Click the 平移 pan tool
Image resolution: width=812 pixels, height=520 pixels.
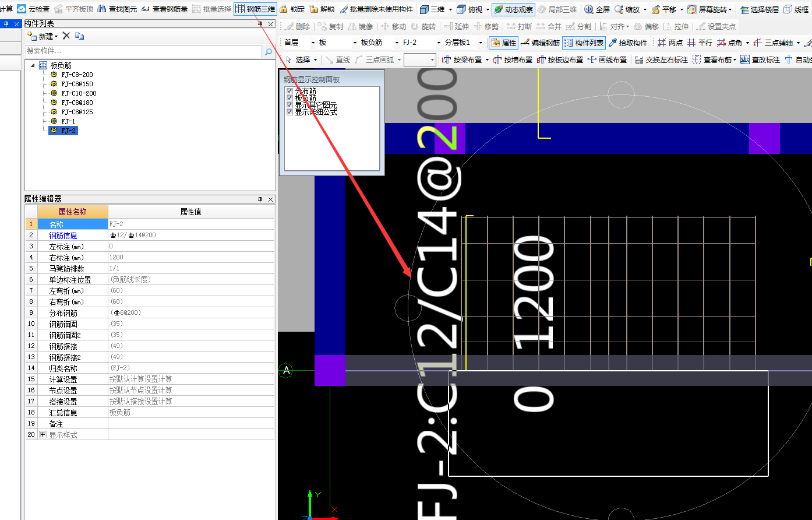coord(665,9)
